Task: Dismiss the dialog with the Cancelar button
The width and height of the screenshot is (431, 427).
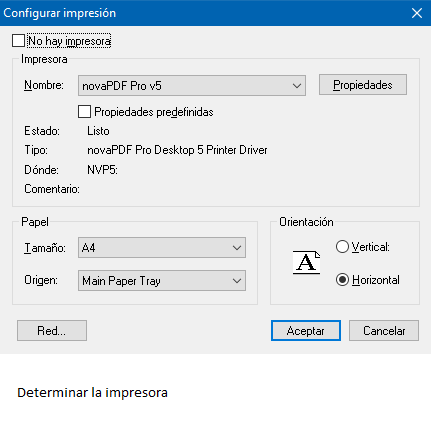Action: coord(384,331)
